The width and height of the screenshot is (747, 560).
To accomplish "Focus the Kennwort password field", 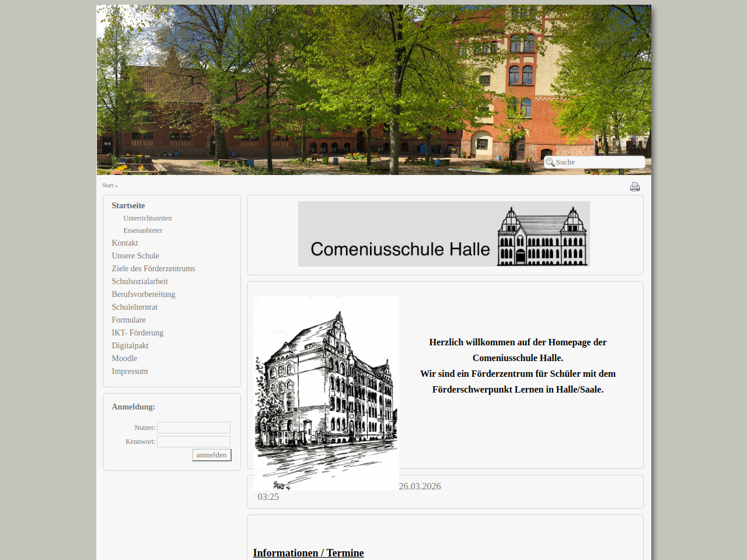I will click(x=194, y=442).
